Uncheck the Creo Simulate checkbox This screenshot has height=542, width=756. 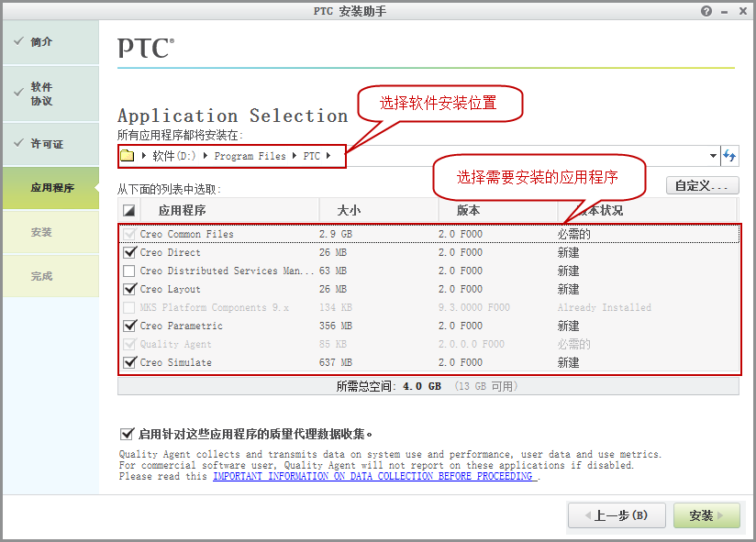(x=129, y=362)
